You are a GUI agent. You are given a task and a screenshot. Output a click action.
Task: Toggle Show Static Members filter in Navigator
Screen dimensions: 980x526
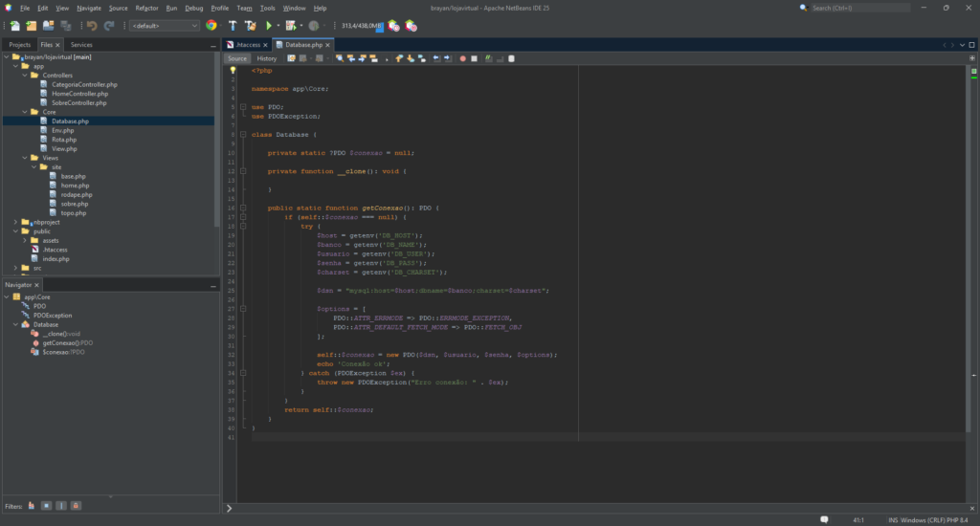tap(61, 506)
